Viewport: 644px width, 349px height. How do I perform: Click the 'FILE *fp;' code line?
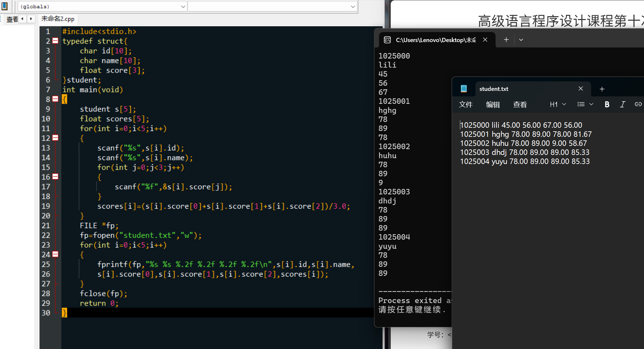tap(99, 225)
